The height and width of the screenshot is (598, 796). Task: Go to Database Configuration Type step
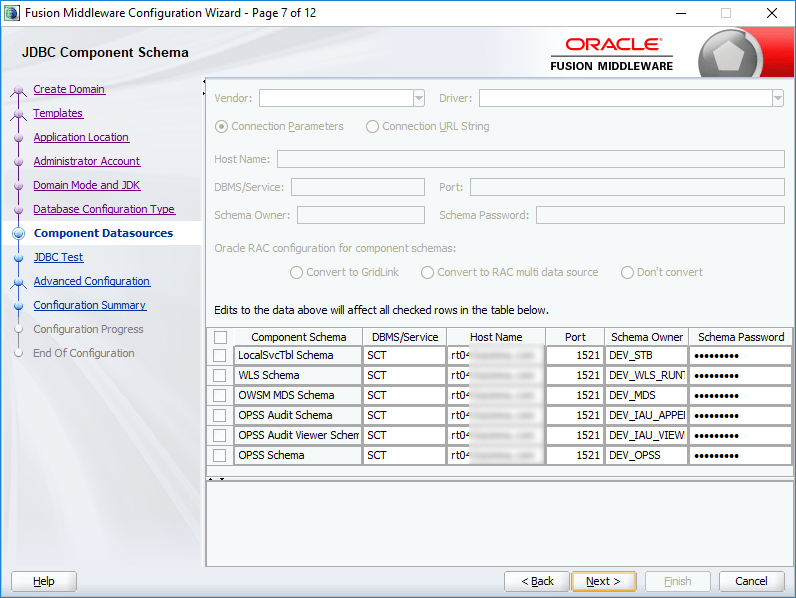[104, 209]
